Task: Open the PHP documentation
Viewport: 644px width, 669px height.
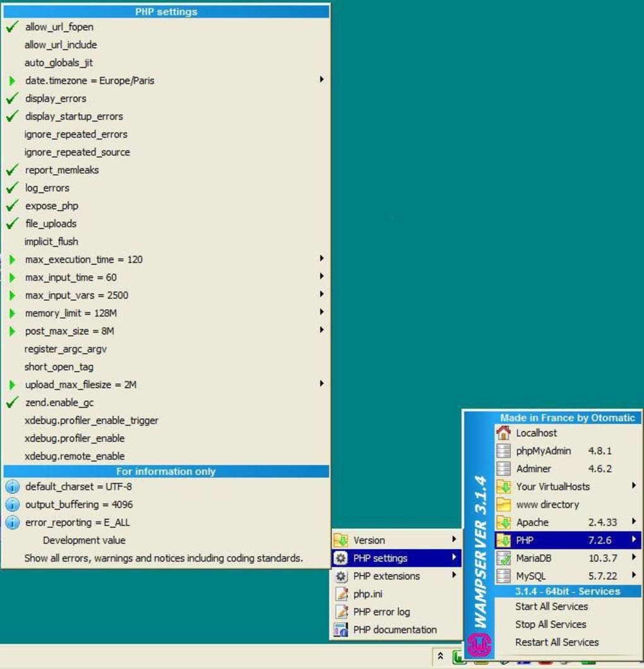Action: click(x=393, y=629)
